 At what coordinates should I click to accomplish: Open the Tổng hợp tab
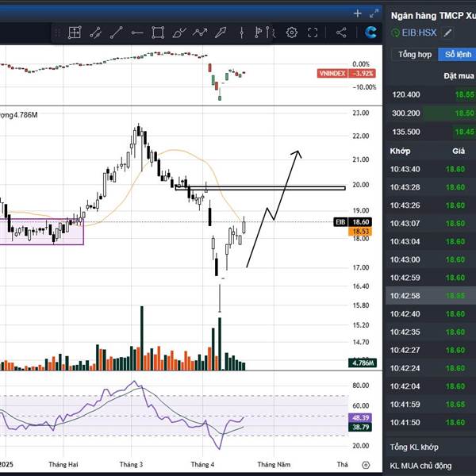point(415,54)
